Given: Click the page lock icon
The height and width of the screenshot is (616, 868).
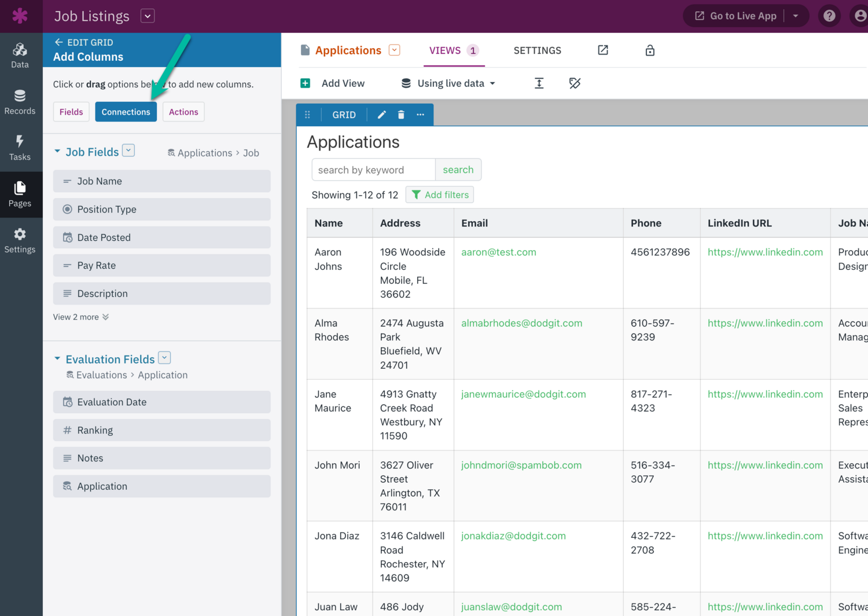Looking at the screenshot, I should point(650,50).
